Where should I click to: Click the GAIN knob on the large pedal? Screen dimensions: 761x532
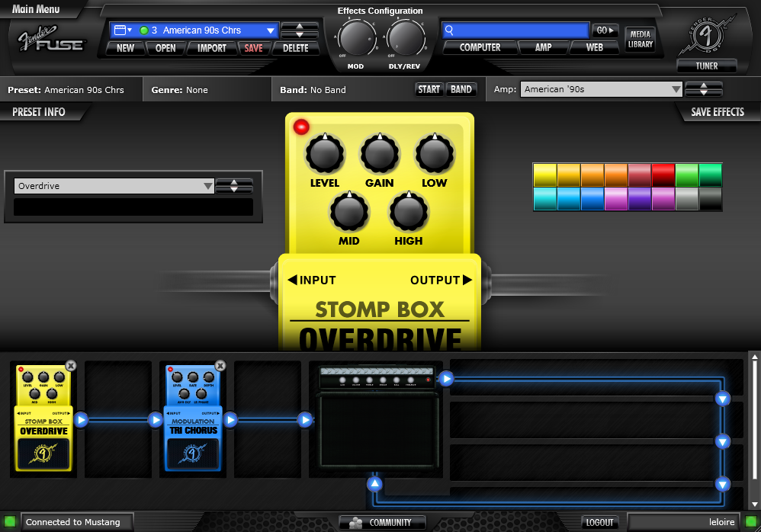click(x=380, y=154)
